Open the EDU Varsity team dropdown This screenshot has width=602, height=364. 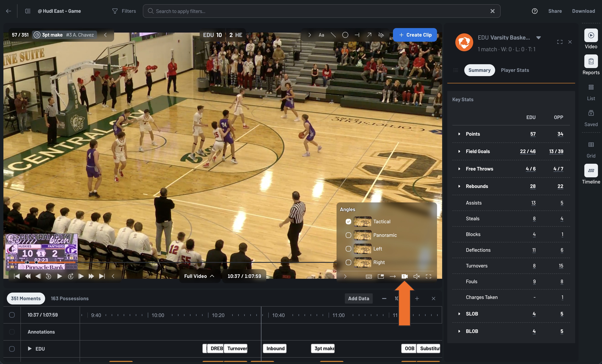point(538,38)
